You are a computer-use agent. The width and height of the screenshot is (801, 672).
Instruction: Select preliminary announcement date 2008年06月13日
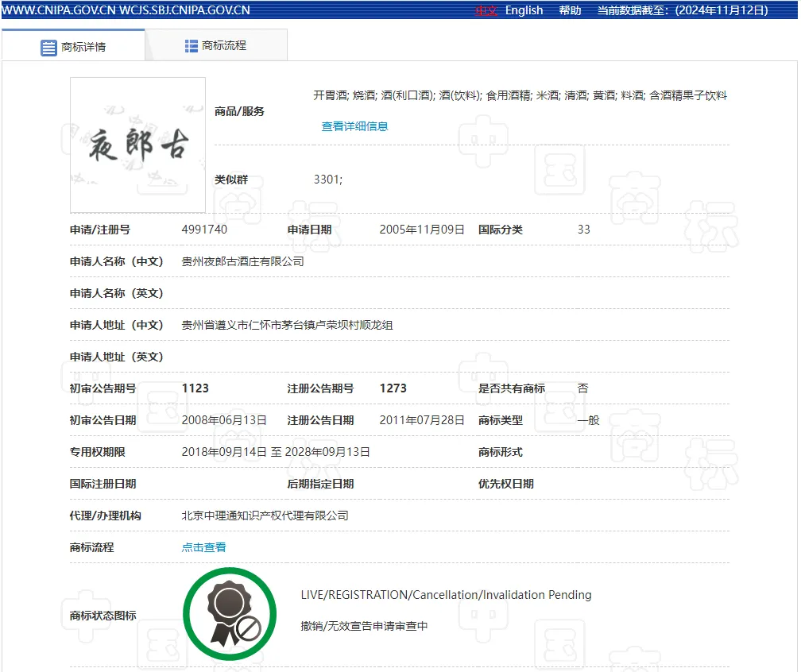(x=224, y=420)
